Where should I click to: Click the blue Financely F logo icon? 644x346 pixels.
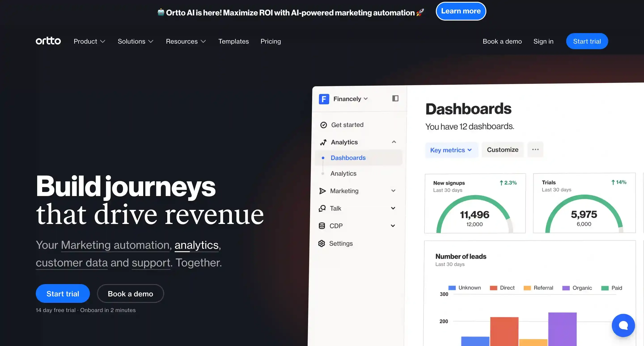click(x=324, y=99)
